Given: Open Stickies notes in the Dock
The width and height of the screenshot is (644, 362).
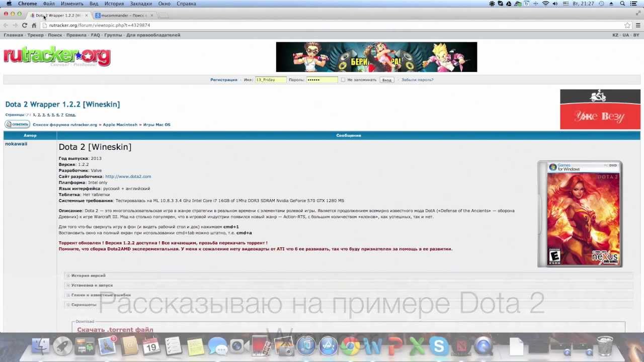Looking at the screenshot, I should click(195, 346).
